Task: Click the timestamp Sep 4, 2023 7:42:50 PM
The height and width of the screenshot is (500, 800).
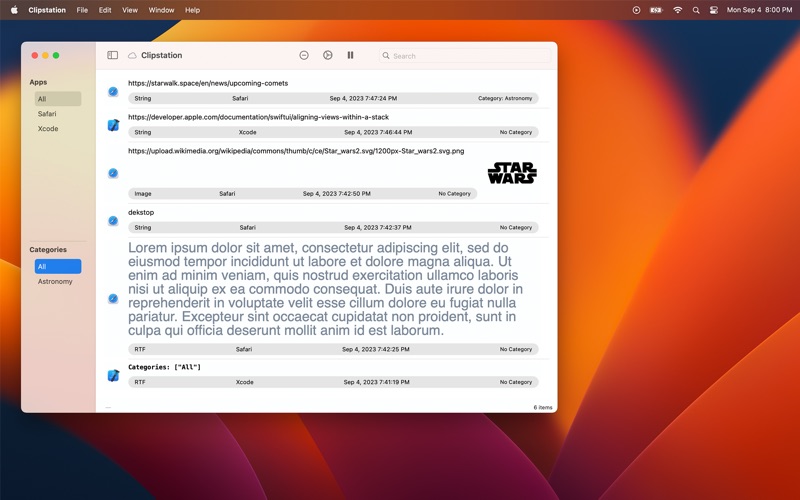Action: 337,194
